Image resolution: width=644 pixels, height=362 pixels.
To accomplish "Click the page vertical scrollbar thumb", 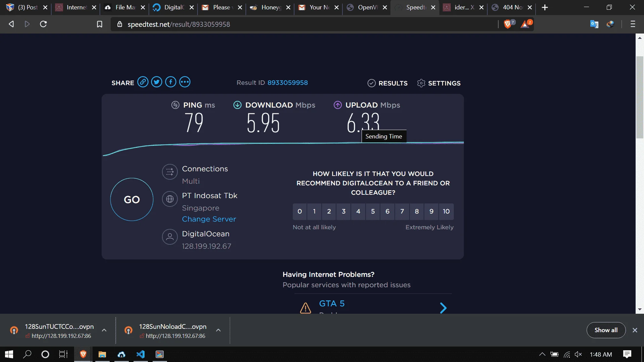I will pyautogui.click(x=640, y=97).
